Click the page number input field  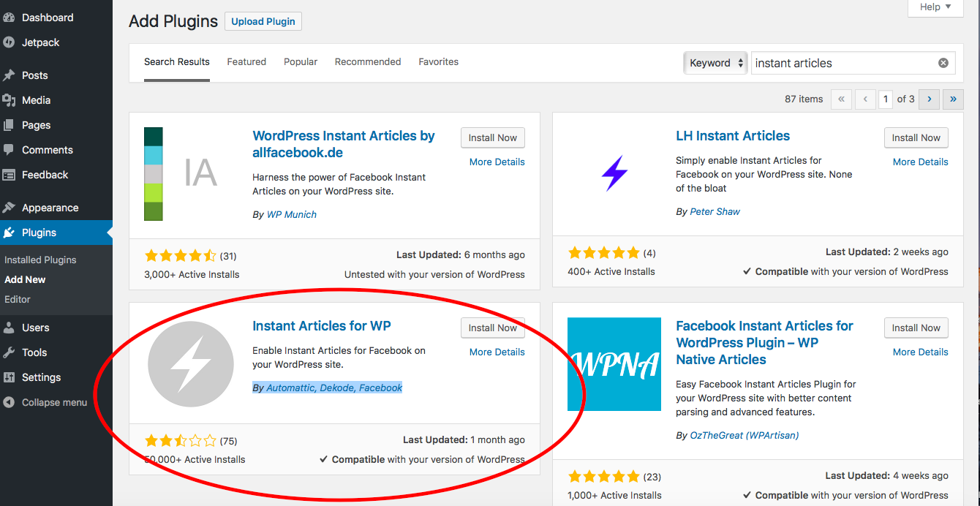tap(886, 99)
